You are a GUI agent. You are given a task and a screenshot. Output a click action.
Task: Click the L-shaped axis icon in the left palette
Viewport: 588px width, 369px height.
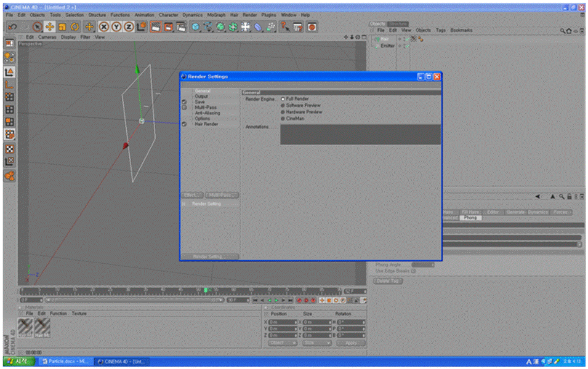[x=9, y=85]
